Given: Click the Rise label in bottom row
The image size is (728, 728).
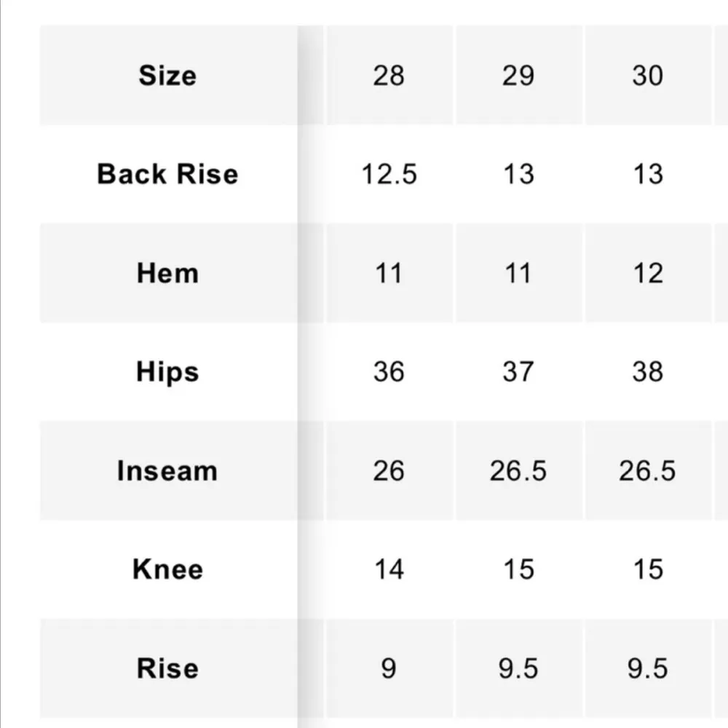Looking at the screenshot, I should tap(167, 668).
